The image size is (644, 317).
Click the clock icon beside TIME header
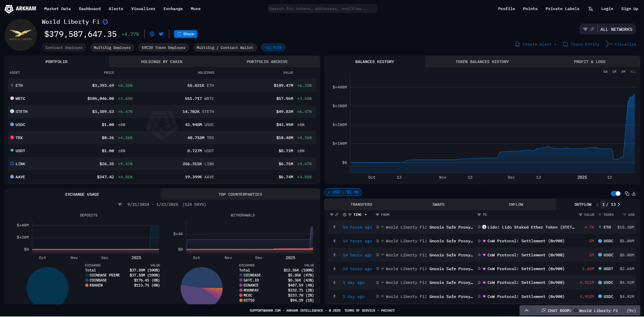(344, 215)
